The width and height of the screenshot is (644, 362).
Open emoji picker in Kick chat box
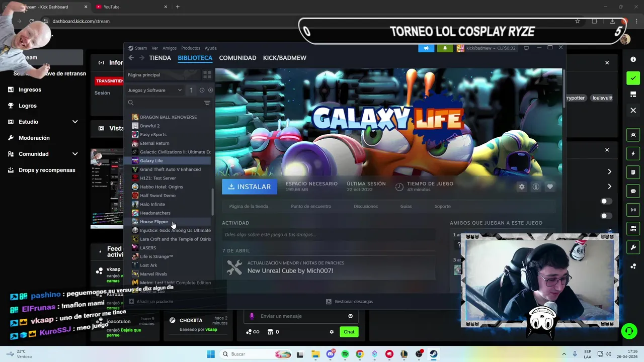(351, 316)
